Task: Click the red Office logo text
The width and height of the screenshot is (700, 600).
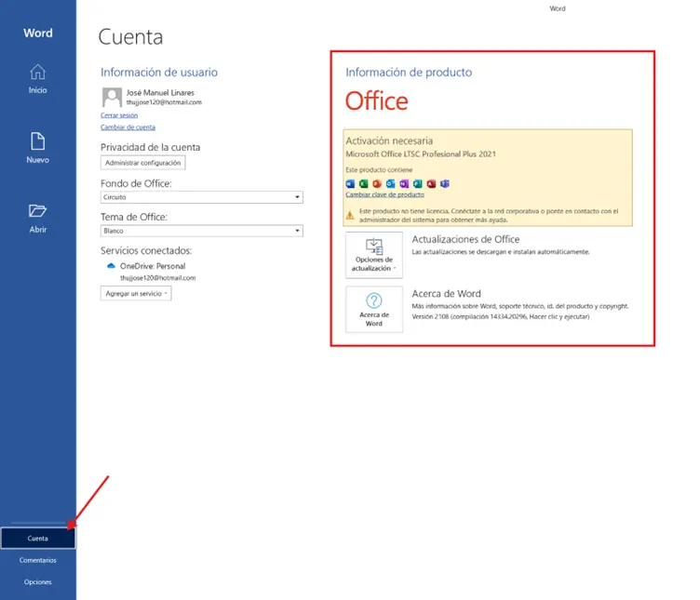Action: point(377,101)
